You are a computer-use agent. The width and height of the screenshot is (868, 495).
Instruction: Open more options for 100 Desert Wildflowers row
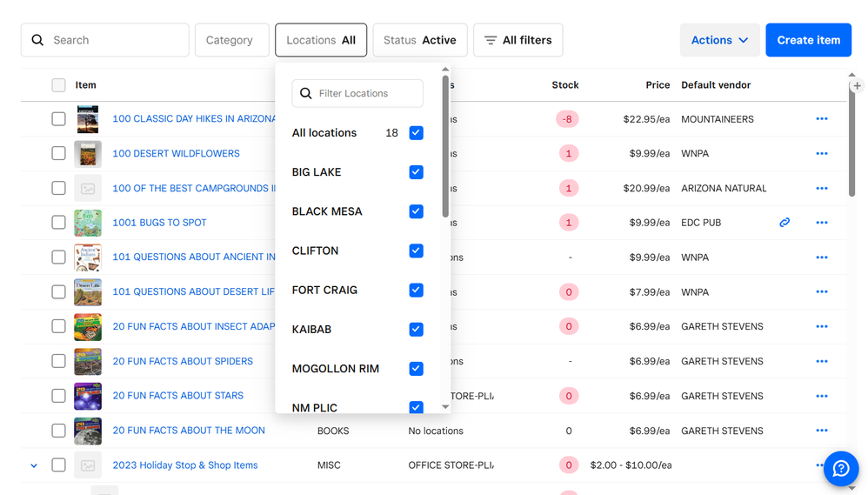coord(821,154)
